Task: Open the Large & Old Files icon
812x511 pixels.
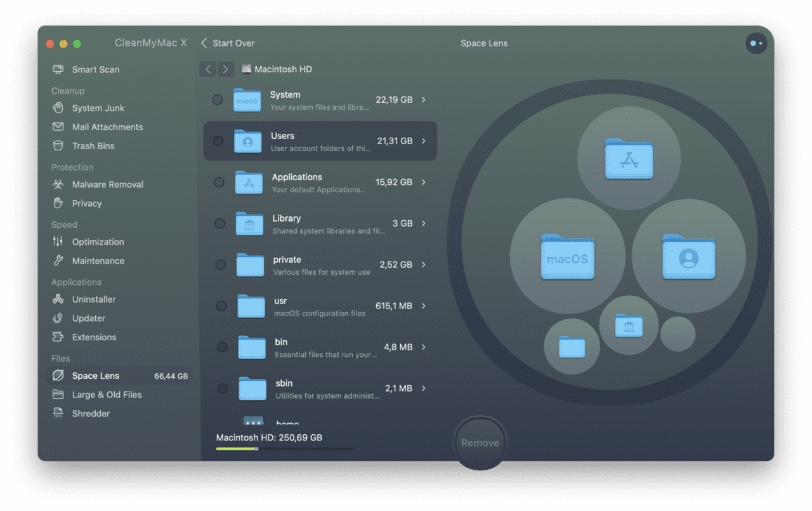Action: (x=58, y=395)
